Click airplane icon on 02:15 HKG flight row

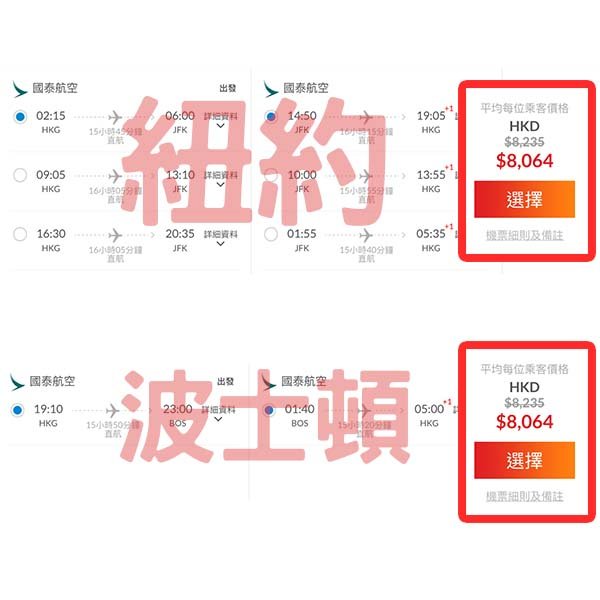[x=115, y=117]
